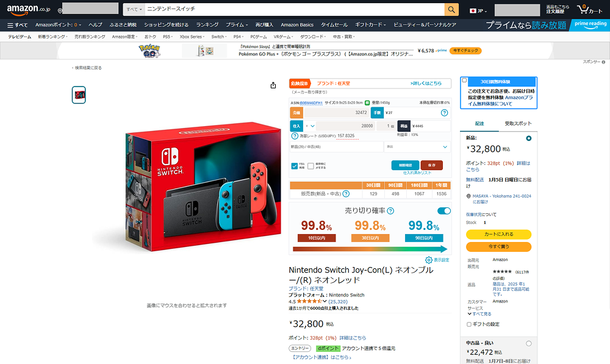610x364 pixels.
Task: Switch to the 受取スポット tab
Action: (518, 124)
